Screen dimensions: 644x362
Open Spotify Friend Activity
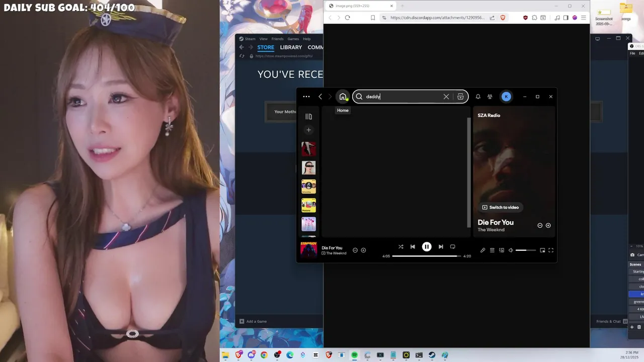(490, 97)
